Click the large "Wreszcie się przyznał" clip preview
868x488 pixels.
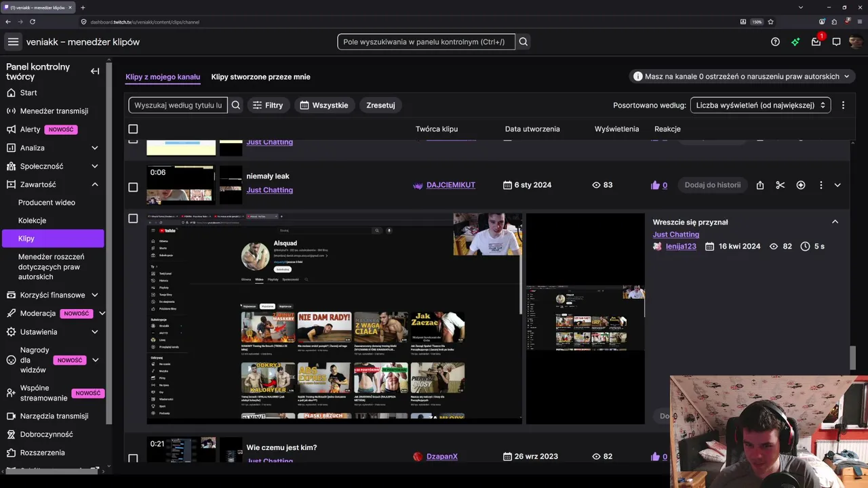(x=334, y=319)
